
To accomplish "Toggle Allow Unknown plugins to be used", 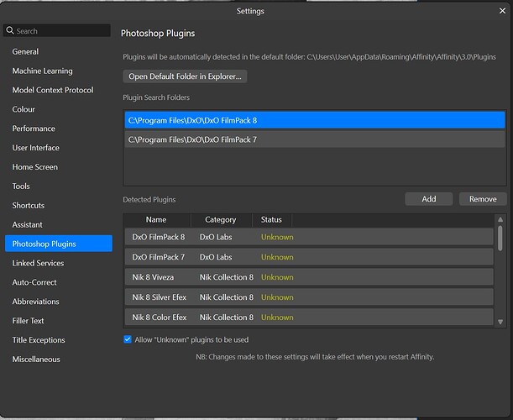I will coord(128,339).
